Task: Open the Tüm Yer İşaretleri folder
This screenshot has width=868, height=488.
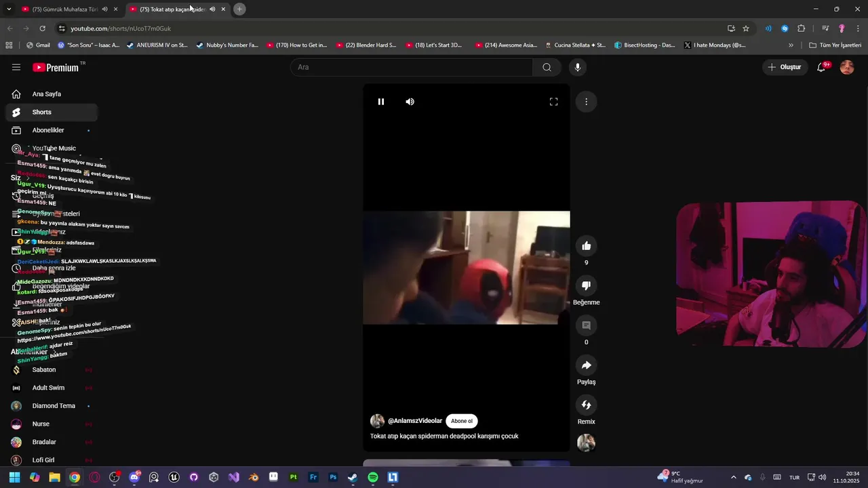Action: point(835,45)
